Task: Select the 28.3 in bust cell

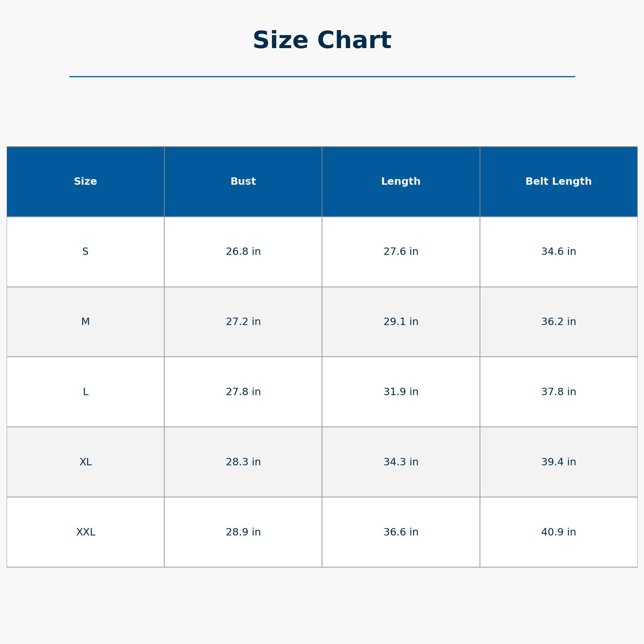Action: 243,462
